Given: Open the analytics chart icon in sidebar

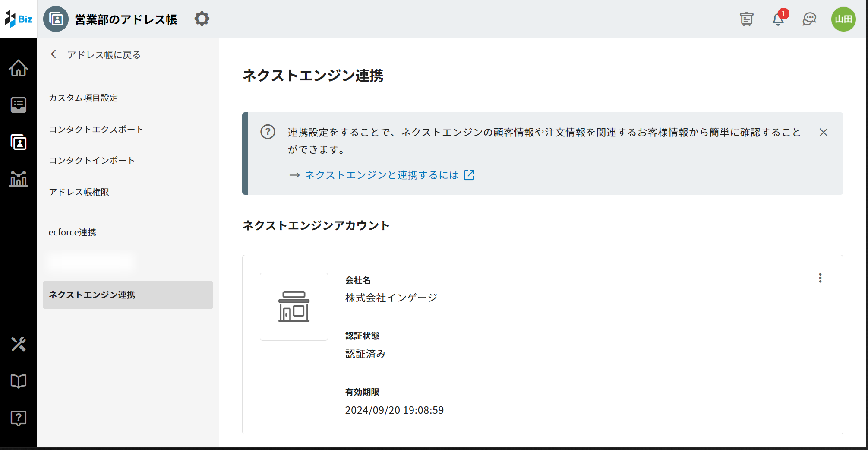Looking at the screenshot, I should (19, 178).
